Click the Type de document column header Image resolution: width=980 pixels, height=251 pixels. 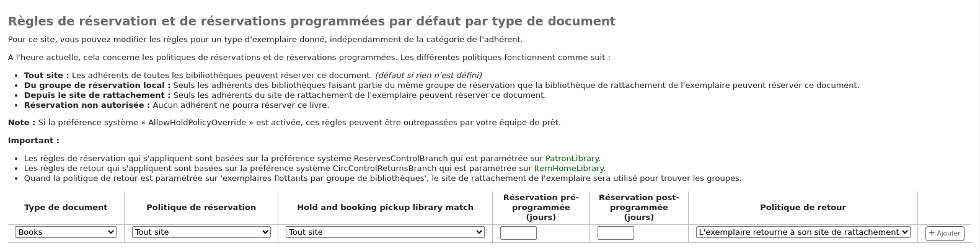tap(66, 208)
